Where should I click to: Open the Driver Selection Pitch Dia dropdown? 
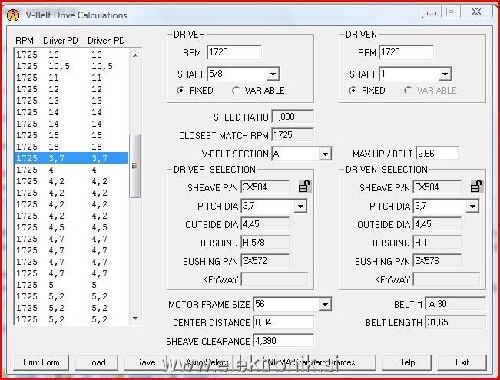point(300,206)
